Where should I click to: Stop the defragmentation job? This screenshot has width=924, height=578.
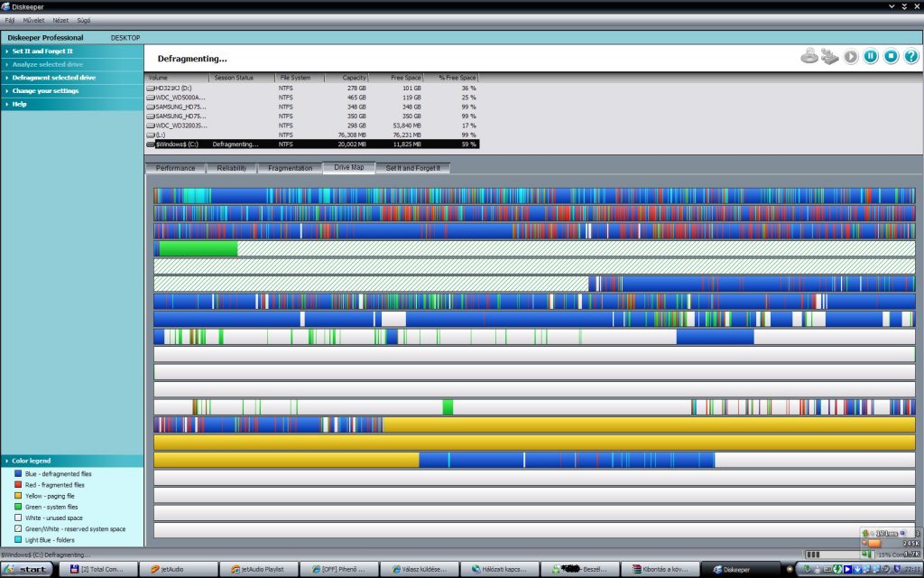pyautogui.click(x=891, y=56)
